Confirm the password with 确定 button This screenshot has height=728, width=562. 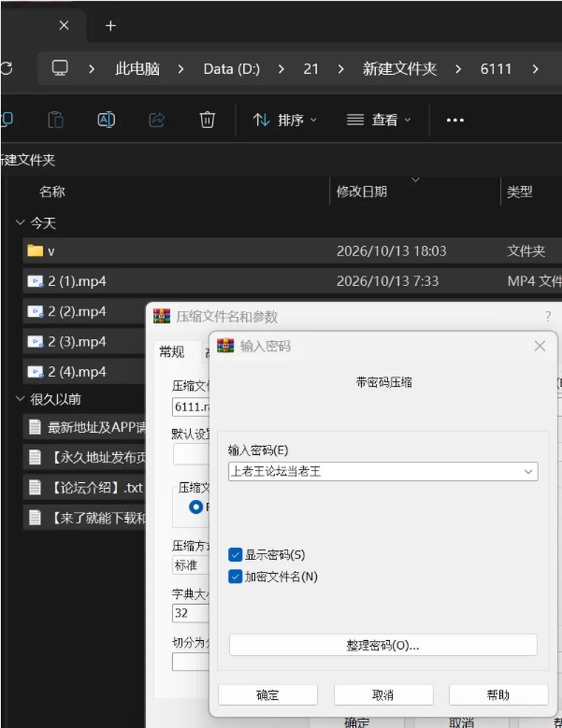[268, 695]
